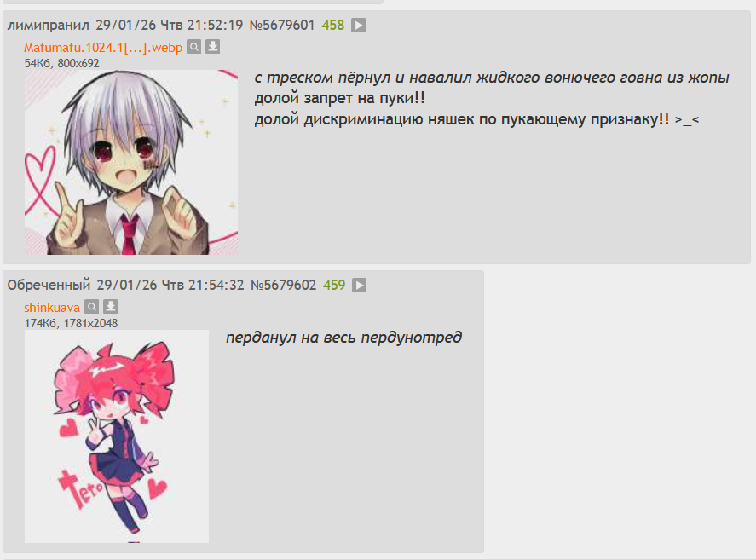Click the green post counter 459
Viewport: 756px width, 560px height.
pyautogui.click(x=334, y=285)
